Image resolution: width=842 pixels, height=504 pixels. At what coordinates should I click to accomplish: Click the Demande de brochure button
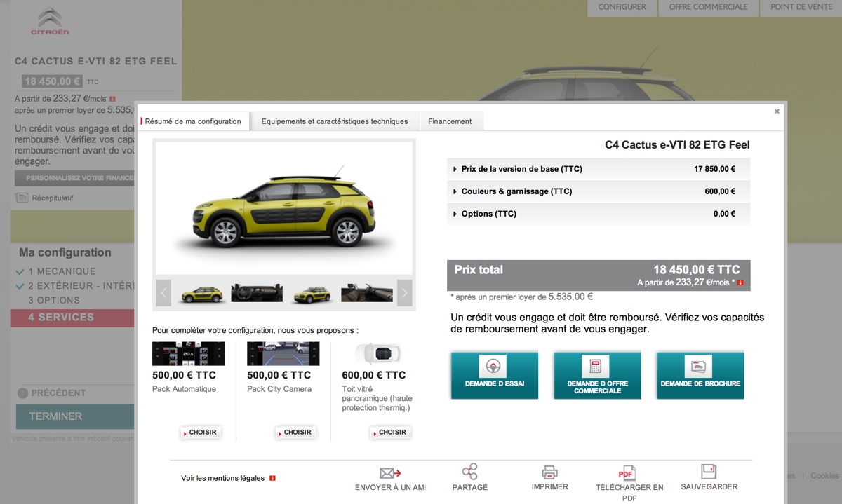point(700,375)
